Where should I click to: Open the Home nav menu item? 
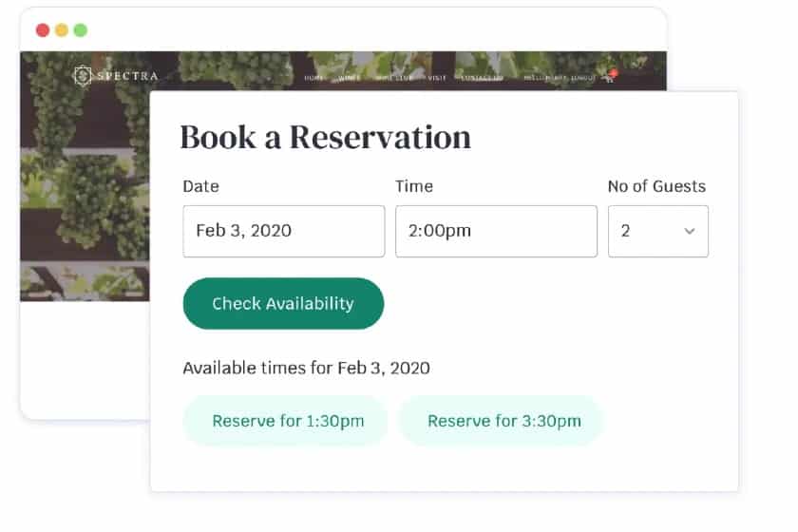314,78
